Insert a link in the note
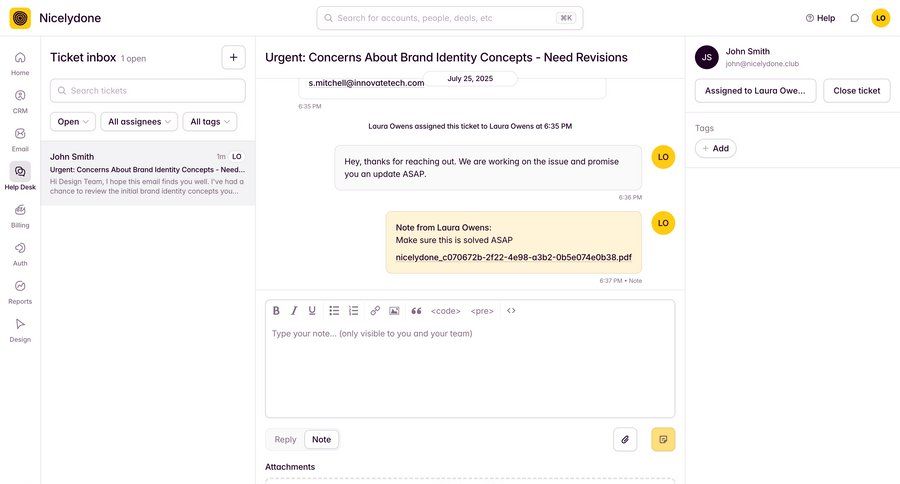 pyautogui.click(x=375, y=311)
